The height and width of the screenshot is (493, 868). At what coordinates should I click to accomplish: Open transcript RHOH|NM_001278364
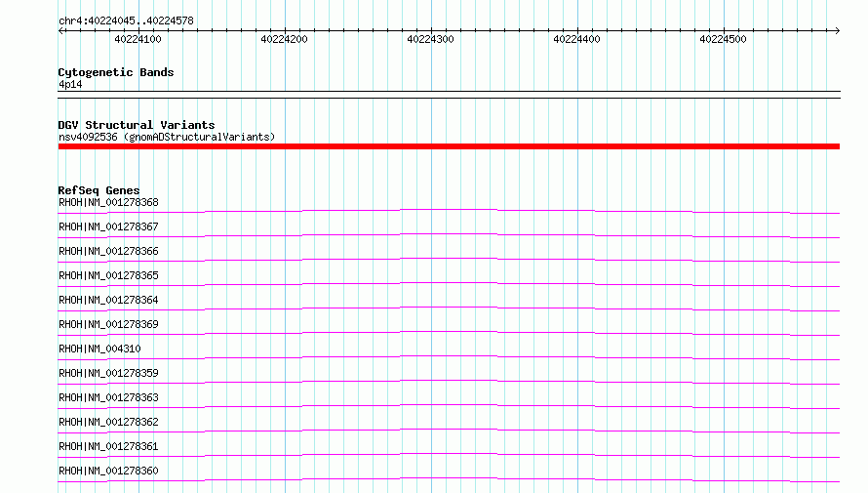tap(108, 301)
